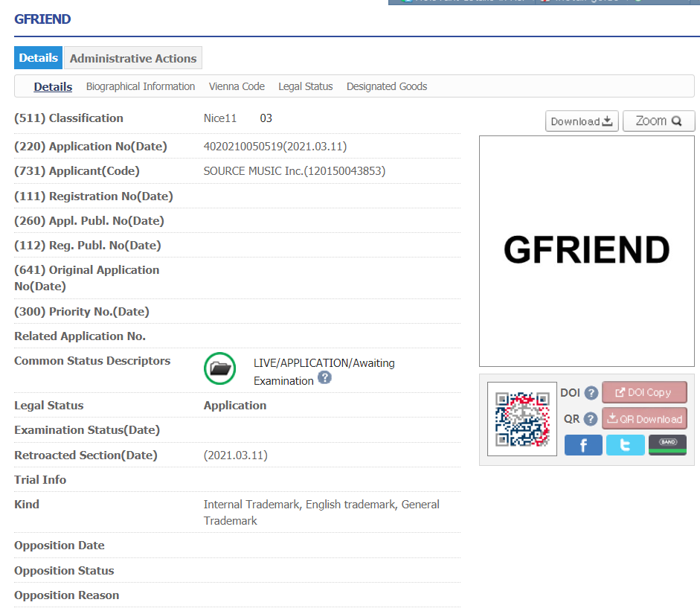Click the (111) Registration No(Date) label

(94, 196)
